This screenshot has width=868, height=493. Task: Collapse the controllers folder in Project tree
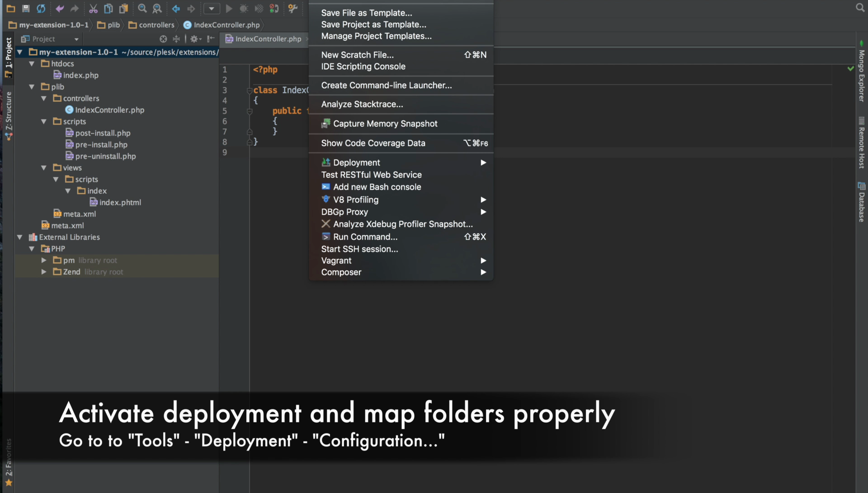[x=43, y=98]
